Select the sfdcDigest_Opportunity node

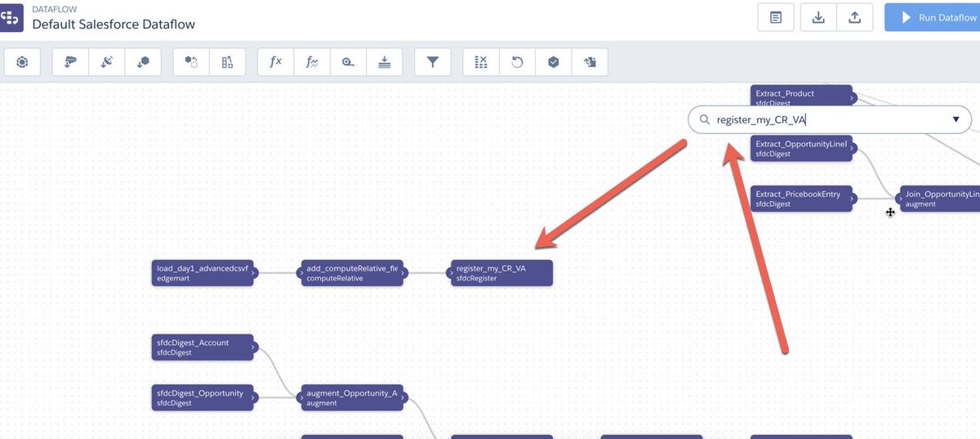(x=203, y=397)
